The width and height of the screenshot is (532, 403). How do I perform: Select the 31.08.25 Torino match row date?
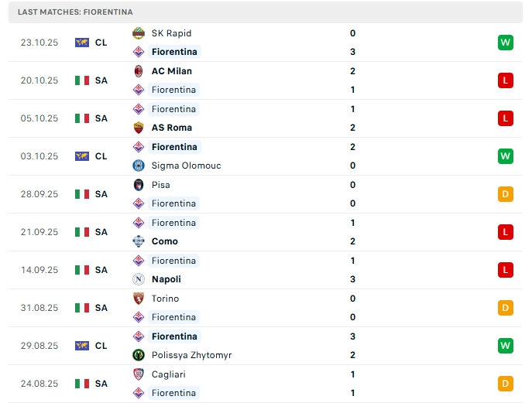38,308
